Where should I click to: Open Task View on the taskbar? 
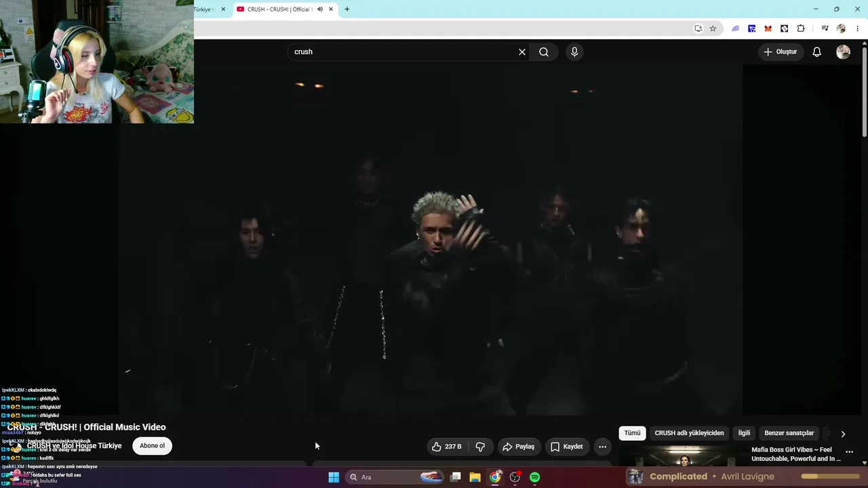[x=456, y=477]
